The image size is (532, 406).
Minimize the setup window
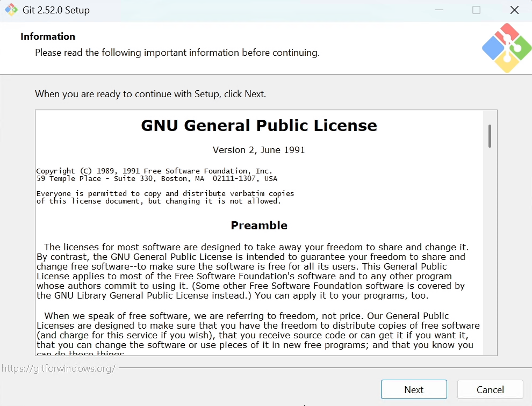pyautogui.click(x=439, y=10)
